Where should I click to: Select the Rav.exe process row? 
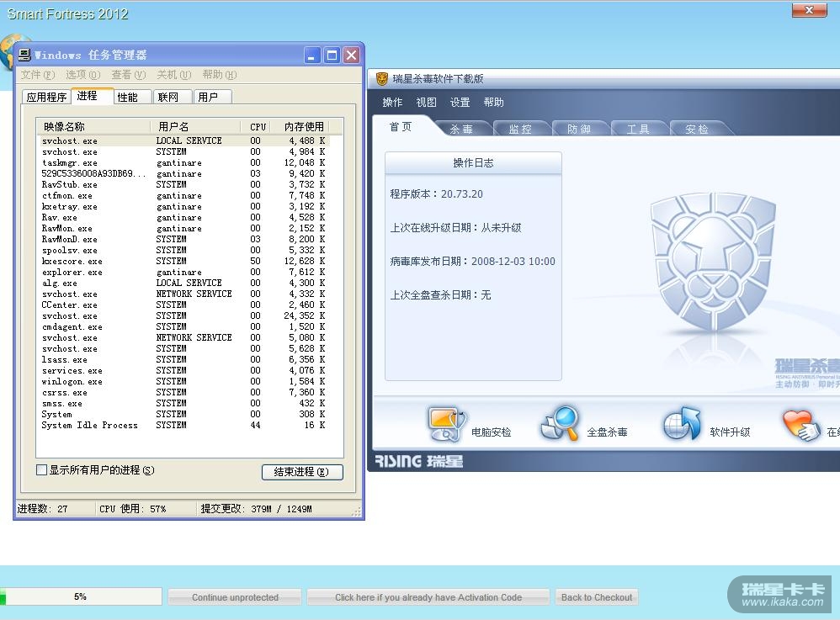(183, 217)
